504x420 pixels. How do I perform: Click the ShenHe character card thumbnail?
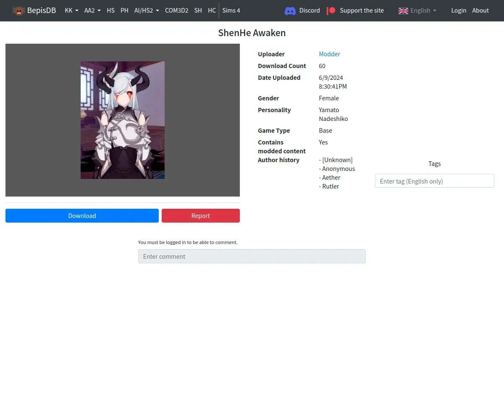123,120
